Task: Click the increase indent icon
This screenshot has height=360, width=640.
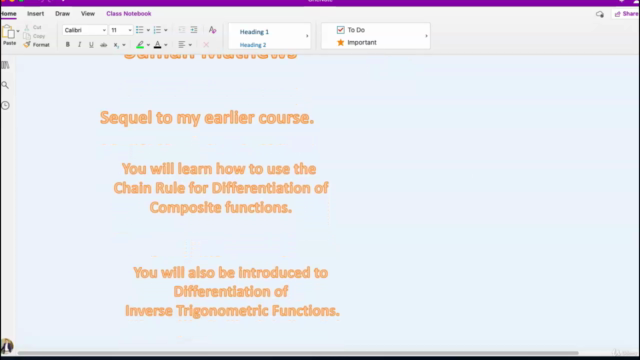Action: 194,30
